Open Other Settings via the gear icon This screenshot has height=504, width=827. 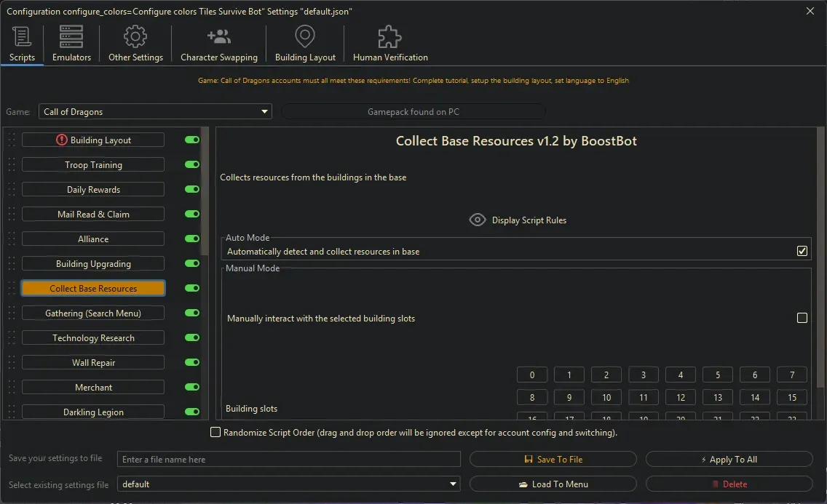[135, 36]
